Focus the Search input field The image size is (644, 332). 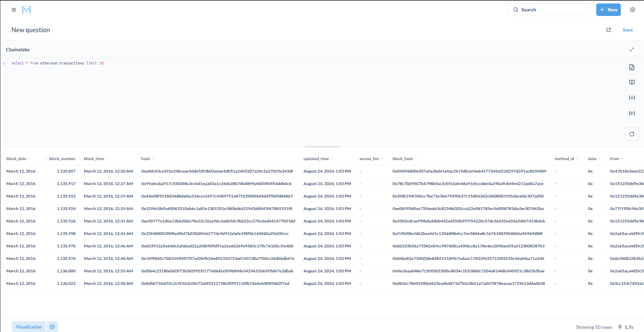click(549, 10)
